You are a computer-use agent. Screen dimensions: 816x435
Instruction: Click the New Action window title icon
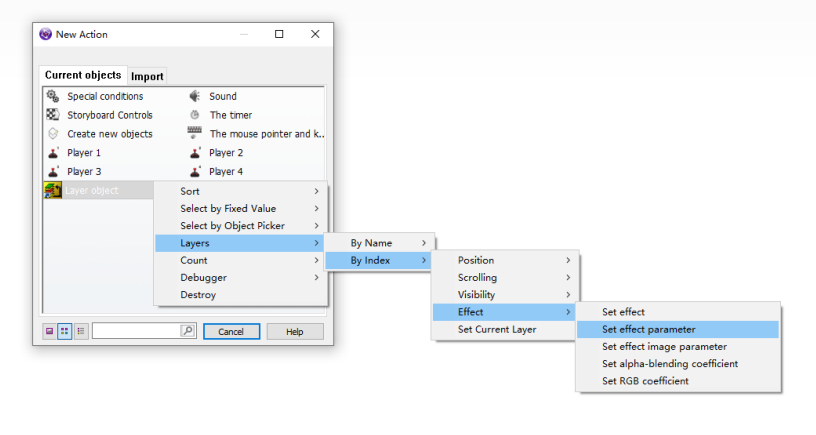tap(46, 34)
